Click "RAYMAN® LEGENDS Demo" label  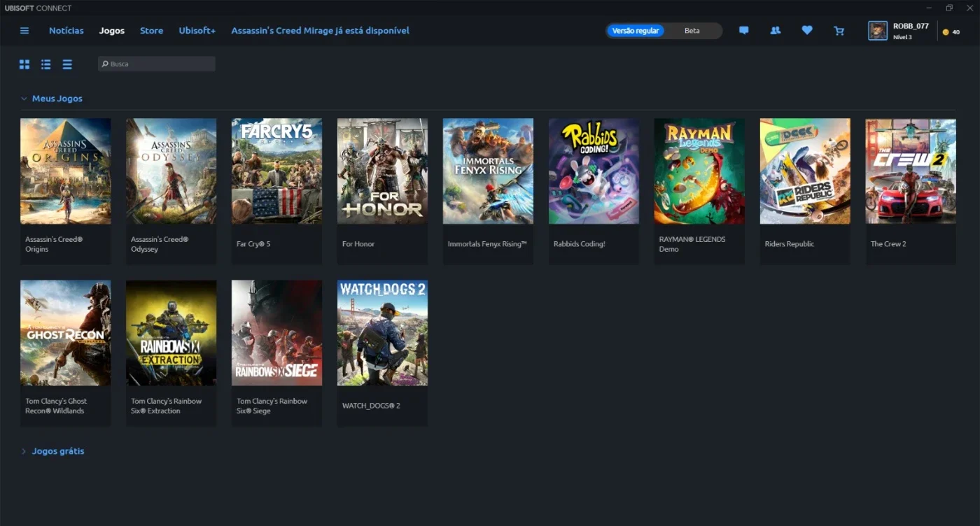tap(692, 244)
